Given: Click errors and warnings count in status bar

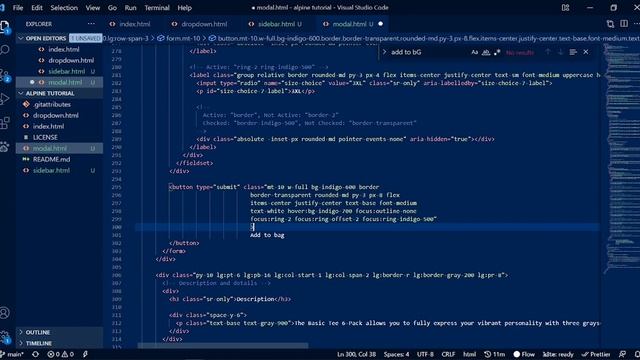Looking at the screenshot, I should (x=60, y=354).
